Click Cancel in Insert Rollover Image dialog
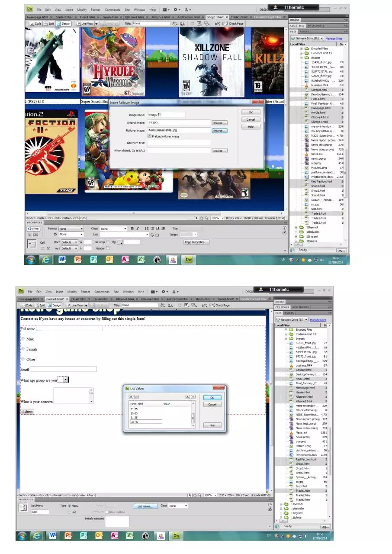392x554 pixels. (x=251, y=119)
